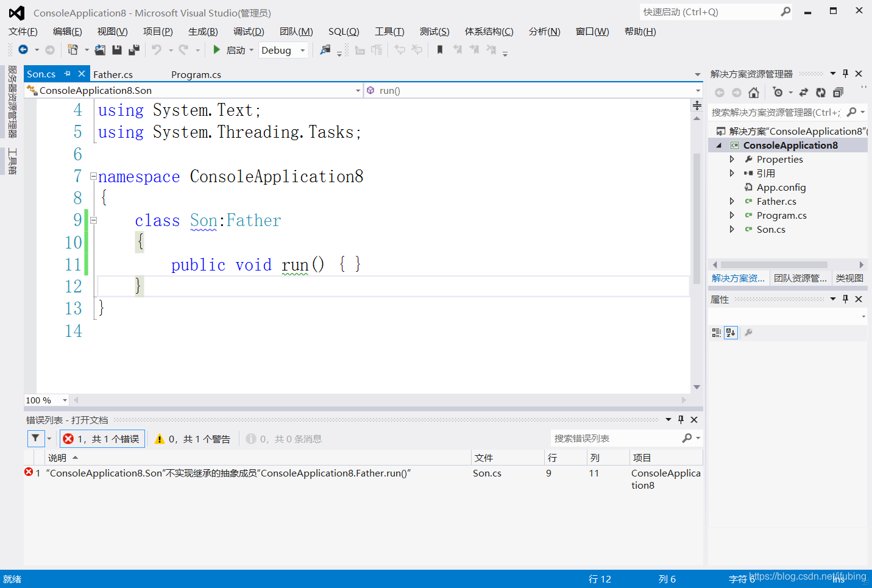Click the Home icon in Solution Explorer
The width and height of the screenshot is (872, 588).
point(754,93)
